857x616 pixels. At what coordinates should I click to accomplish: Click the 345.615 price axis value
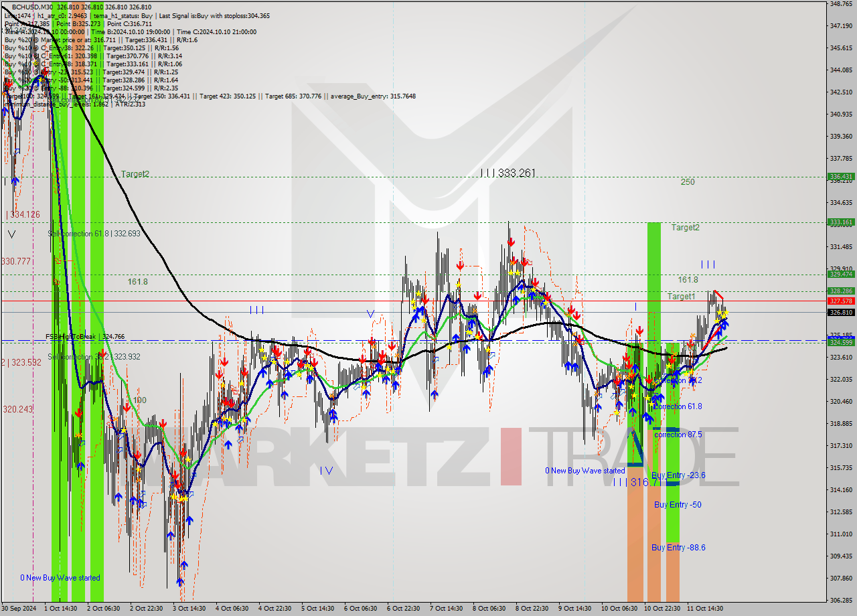840,48
